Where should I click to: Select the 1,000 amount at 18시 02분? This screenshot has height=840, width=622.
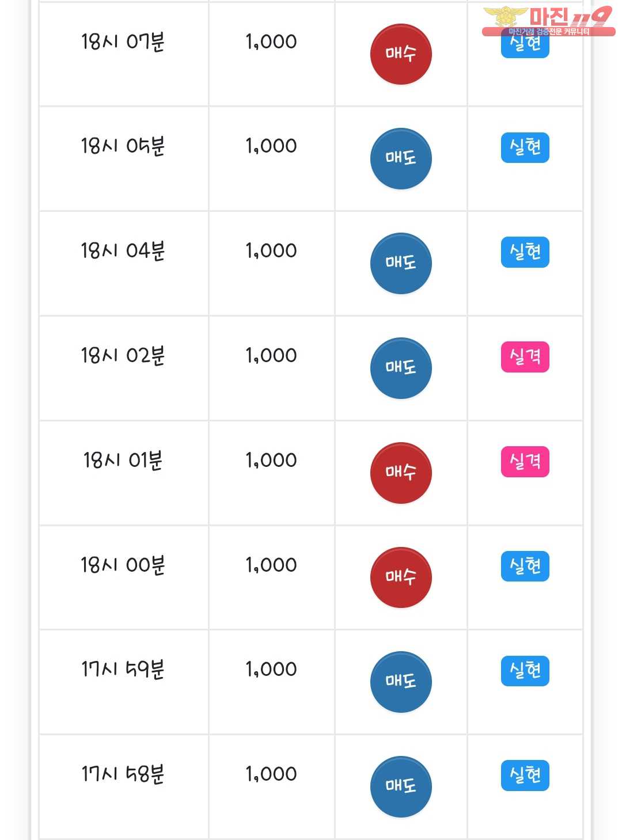pyautogui.click(x=271, y=356)
